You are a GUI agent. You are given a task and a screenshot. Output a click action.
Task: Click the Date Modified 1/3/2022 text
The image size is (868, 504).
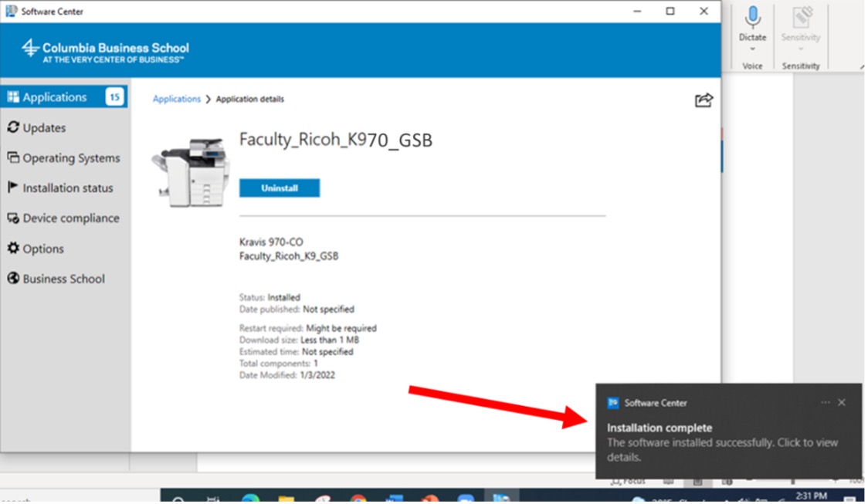click(x=287, y=375)
